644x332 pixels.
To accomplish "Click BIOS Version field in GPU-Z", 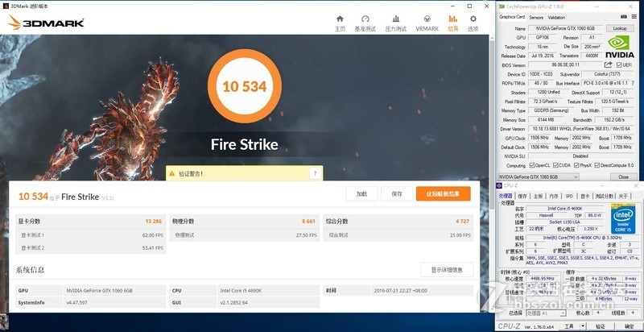I will 565,65.
